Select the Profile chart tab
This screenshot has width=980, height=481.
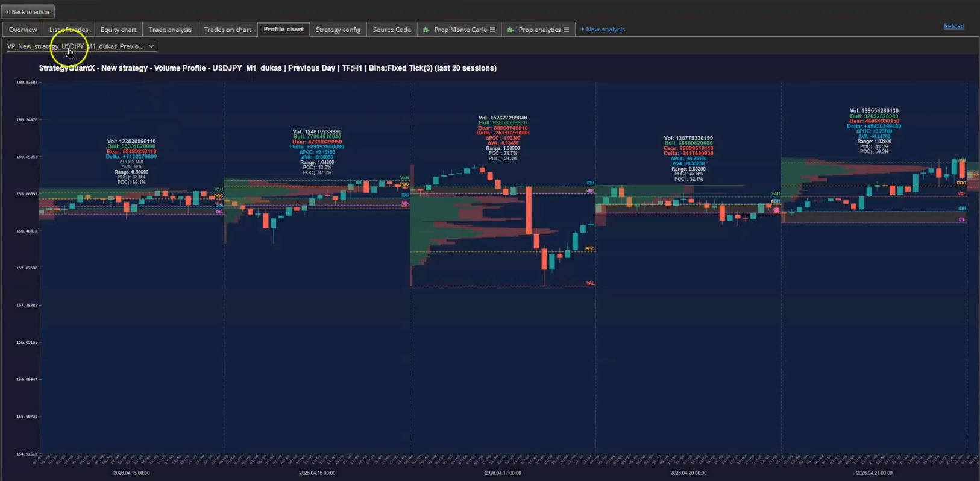coord(283,29)
